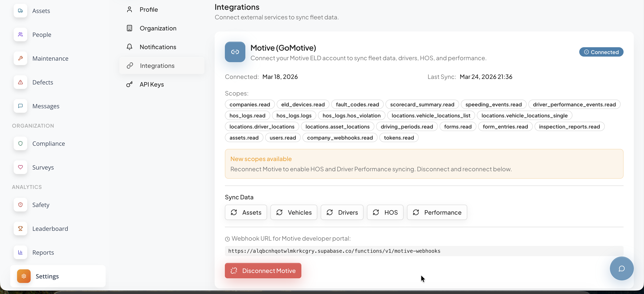Click the Disconnect Motive button
Screen dimensions: 644x294
pos(263,271)
